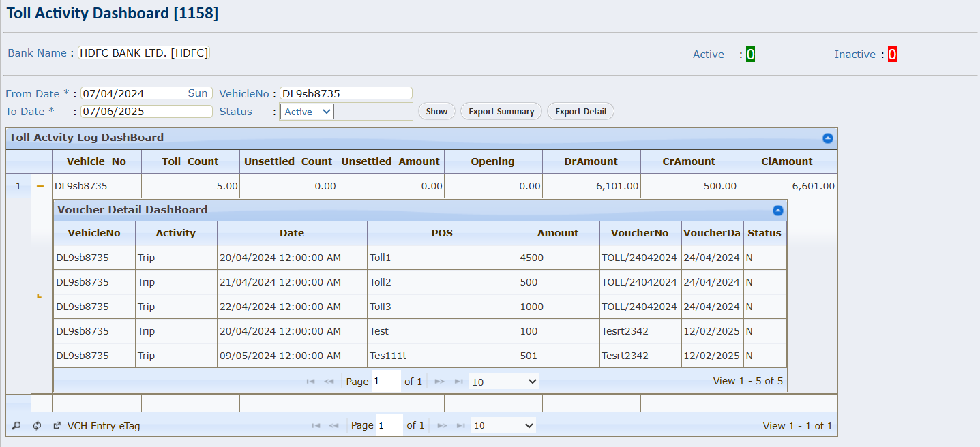This screenshot has height=447, width=980.
Task: Sort by Amount column in voucher grid
Action: coord(558,233)
